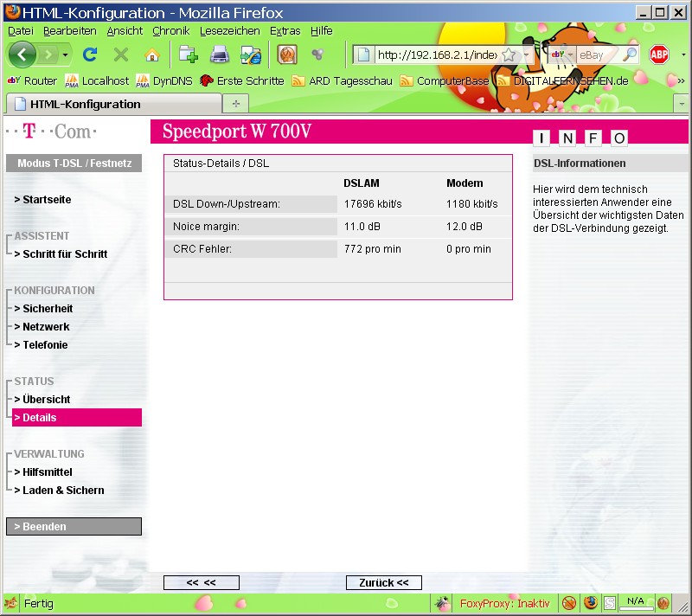Screen dimensions: 692x616
Task: Open the Adblock Plus dropdown arrow
Action: coord(683,55)
